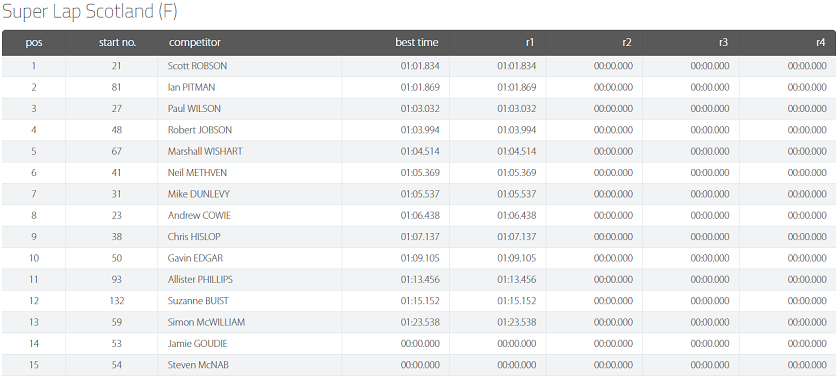
Task: Click the 'Super Lap Scotland (F)' heading
Action: (x=90, y=12)
